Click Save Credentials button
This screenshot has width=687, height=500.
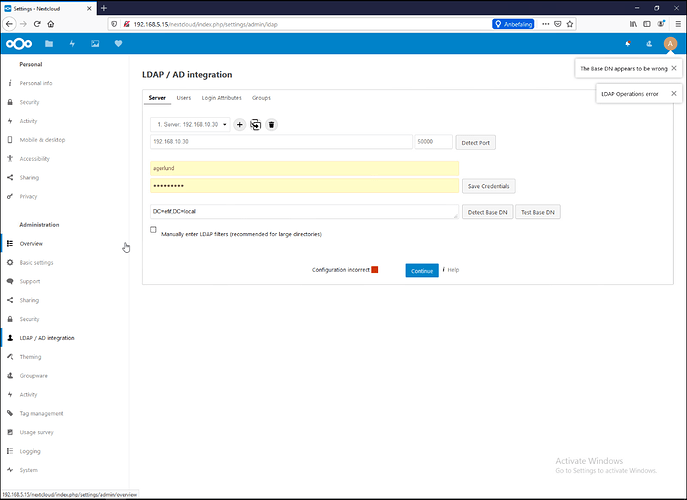(x=489, y=186)
